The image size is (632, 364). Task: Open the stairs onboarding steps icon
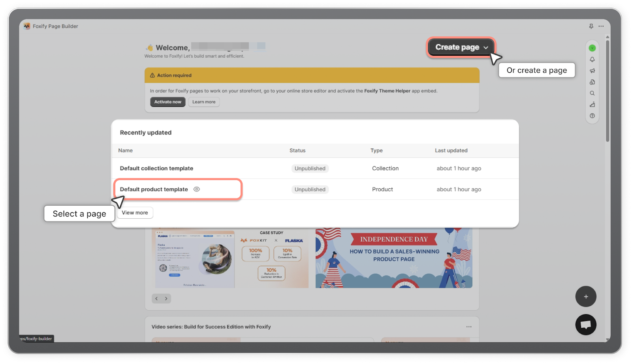(592, 105)
